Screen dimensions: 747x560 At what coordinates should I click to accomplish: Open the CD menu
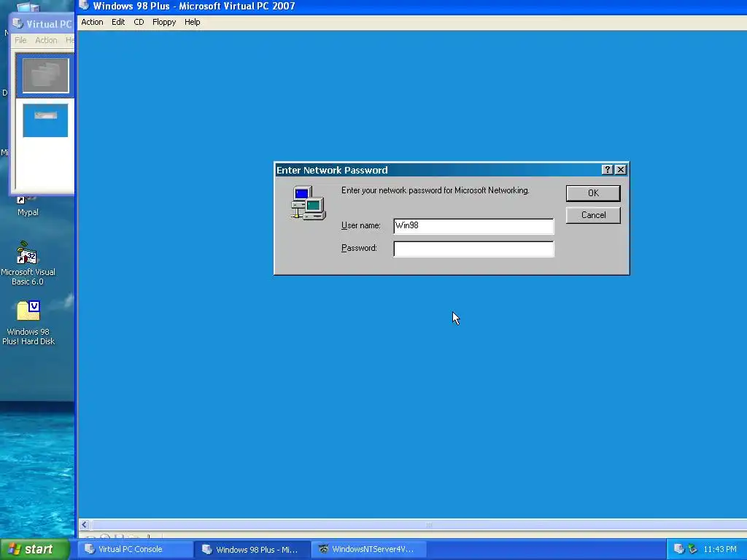pyautogui.click(x=139, y=22)
